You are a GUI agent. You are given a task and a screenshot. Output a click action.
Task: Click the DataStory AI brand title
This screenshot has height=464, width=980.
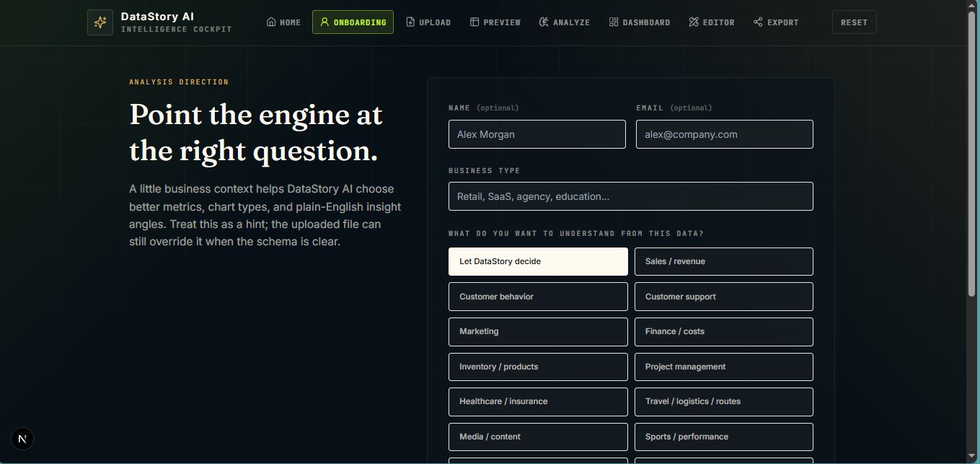tap(157, 17)
